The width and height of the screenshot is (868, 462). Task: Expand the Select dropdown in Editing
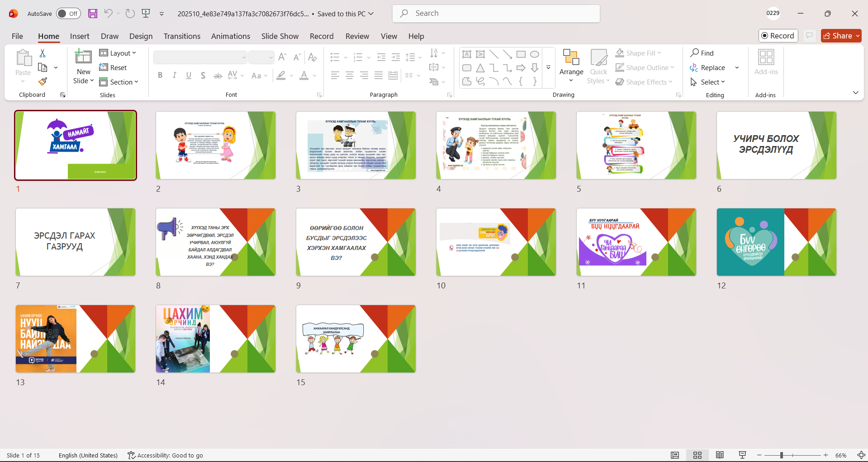click(708, 82)
